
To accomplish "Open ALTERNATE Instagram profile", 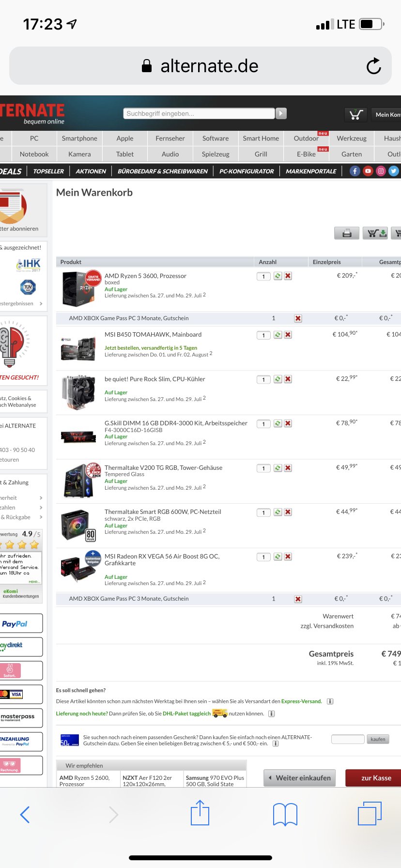I will coord(381,171).
